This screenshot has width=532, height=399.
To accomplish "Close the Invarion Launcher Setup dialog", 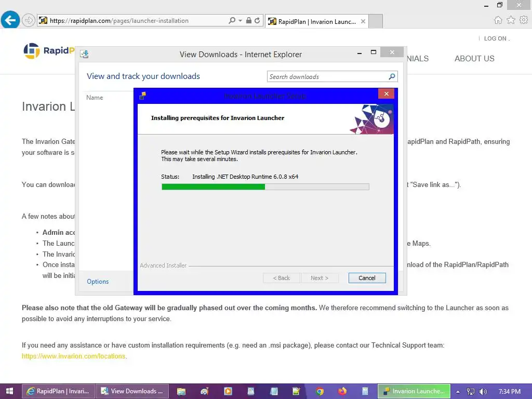I will [386, 94].
